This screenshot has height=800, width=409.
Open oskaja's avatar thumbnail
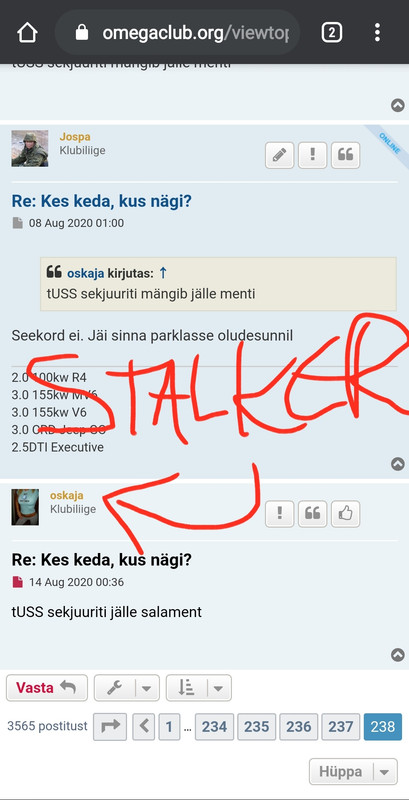25,507
